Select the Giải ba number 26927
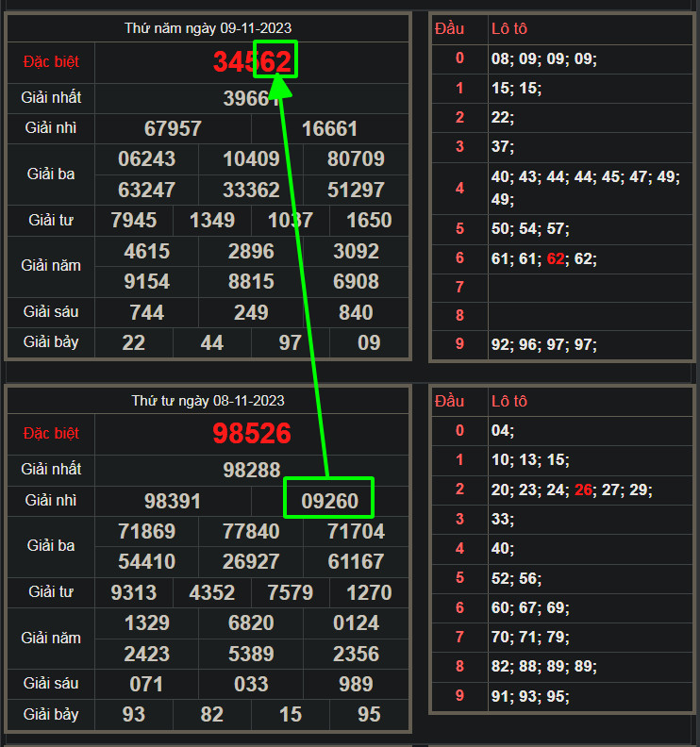 [251, 562]
